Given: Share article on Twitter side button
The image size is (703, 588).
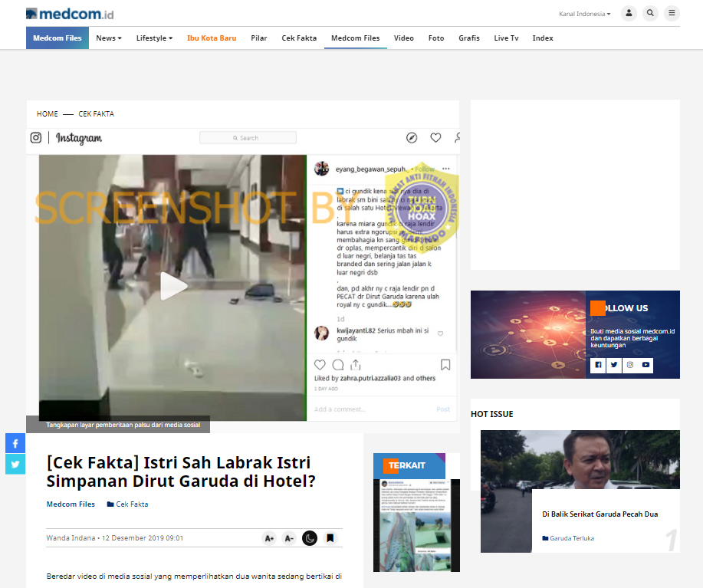Looking at the screenshot, I should pyautogui.click(x=15, y=464).
